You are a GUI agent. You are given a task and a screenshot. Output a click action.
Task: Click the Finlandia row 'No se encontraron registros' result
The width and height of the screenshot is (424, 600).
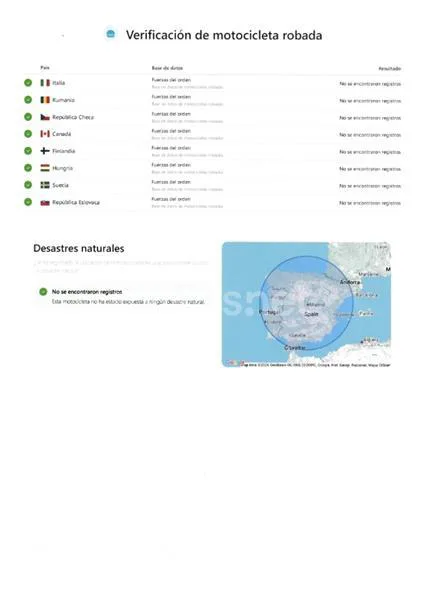click(x=370, y=152)
